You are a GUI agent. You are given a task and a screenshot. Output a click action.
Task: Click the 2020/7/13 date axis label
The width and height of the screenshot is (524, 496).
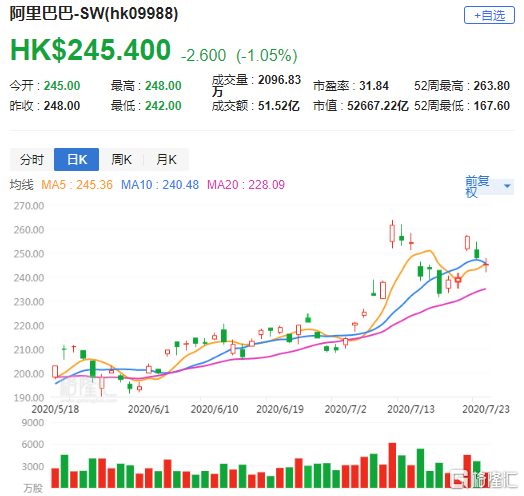411,409
